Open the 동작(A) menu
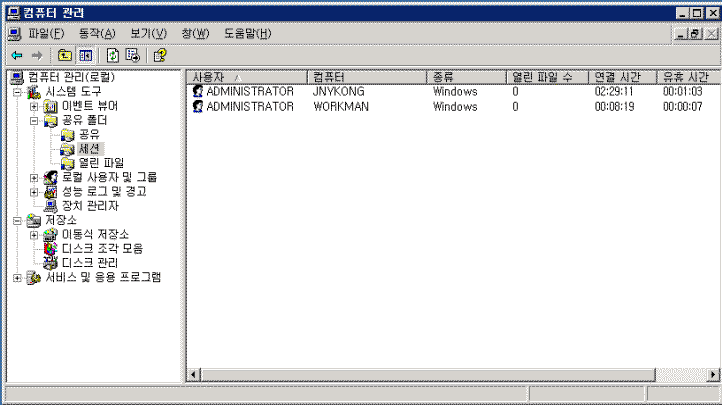722x405 pixels. tap(97, 34)
